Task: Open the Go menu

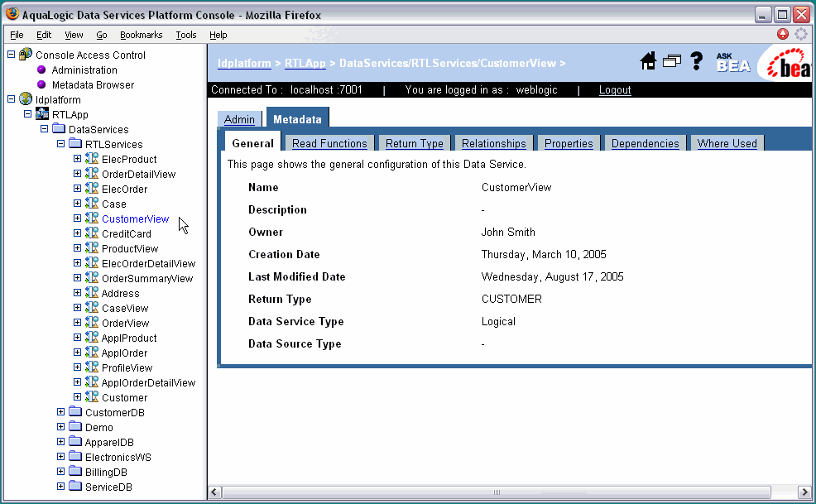Action: coord(102,35)
